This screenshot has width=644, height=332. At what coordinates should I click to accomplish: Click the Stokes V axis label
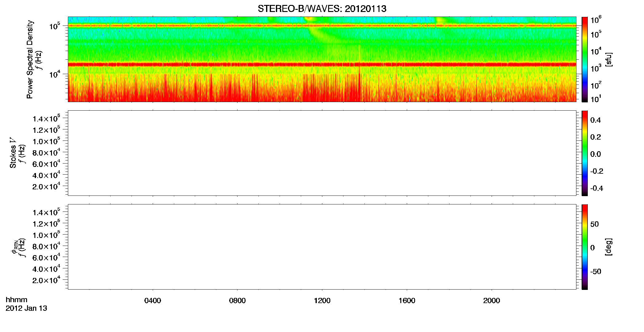point(13,153)
